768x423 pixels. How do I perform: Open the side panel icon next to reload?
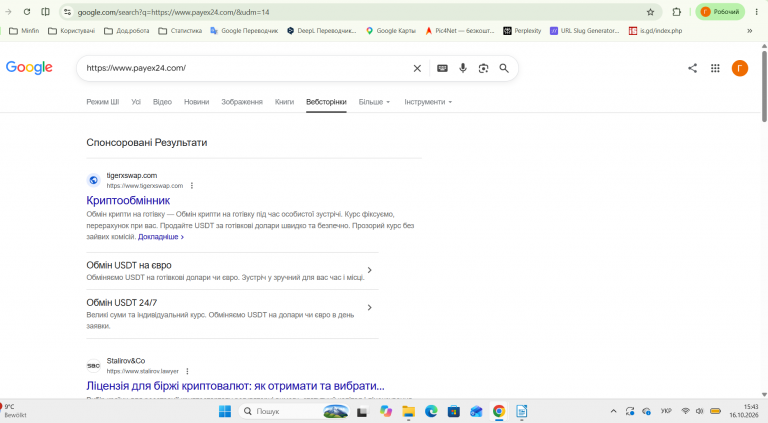(46, 12)
